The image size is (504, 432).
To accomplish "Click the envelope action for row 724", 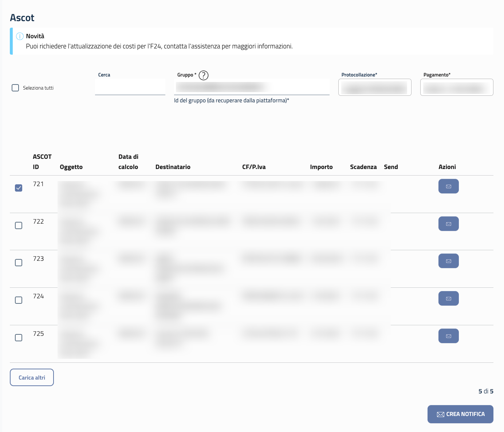I will [448, 299].
